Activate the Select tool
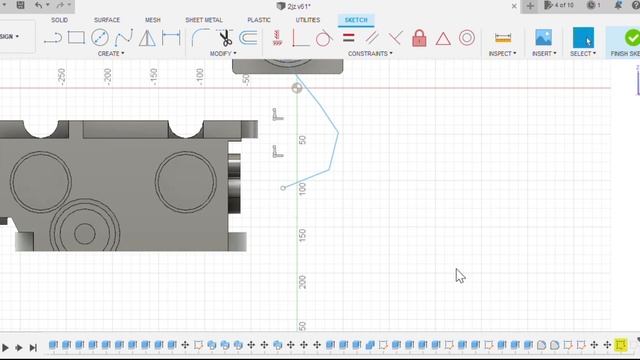The height and width of the screenshot is (360, 640). 583,38
